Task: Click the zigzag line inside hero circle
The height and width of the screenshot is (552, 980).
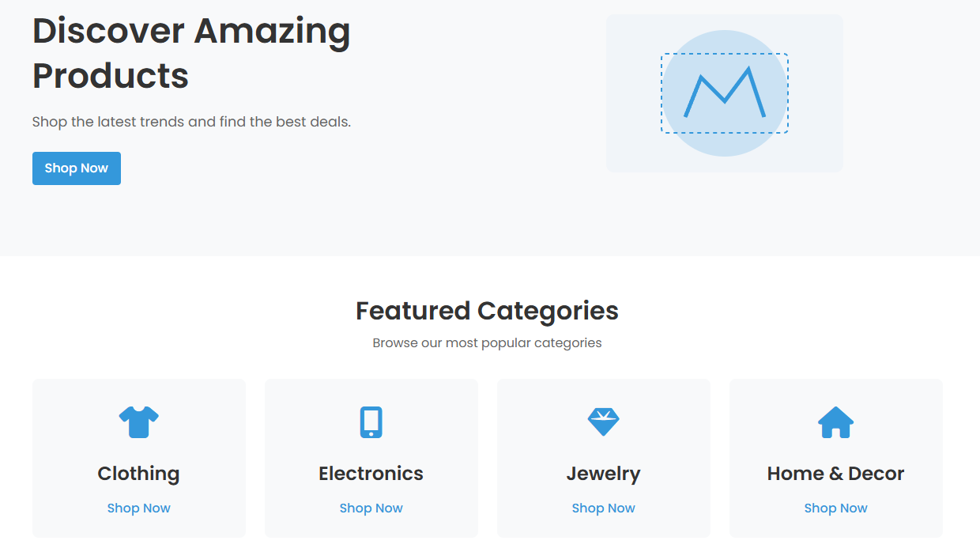Action: tap(725, 93)
